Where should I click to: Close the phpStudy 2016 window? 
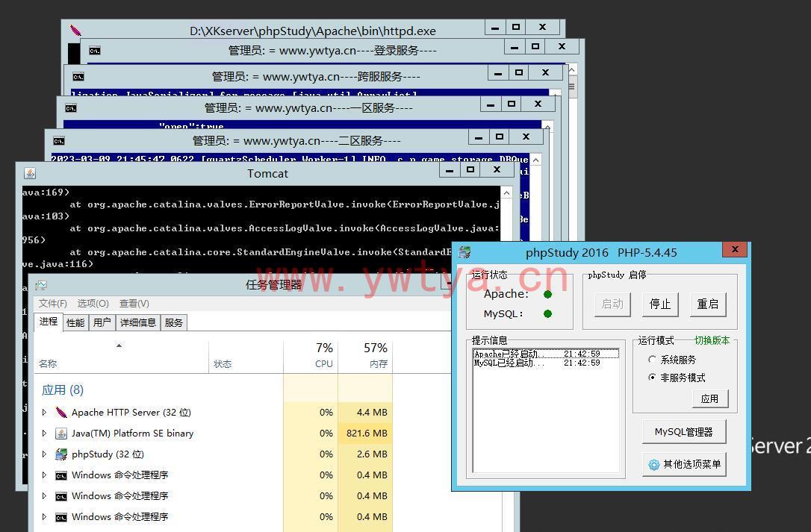(735, 250)
